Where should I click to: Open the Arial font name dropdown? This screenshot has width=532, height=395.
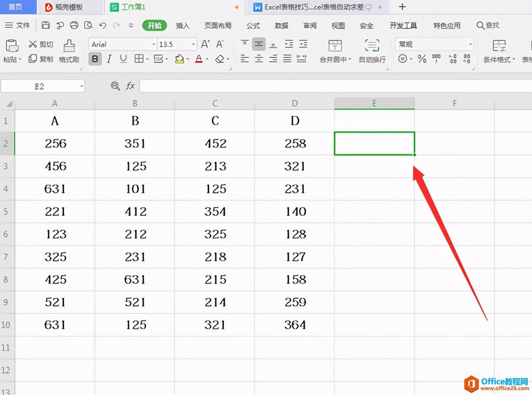pos(154,44)
